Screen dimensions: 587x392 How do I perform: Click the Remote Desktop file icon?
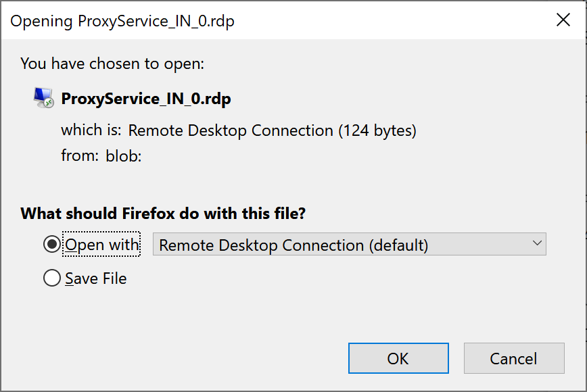(43, 98)
